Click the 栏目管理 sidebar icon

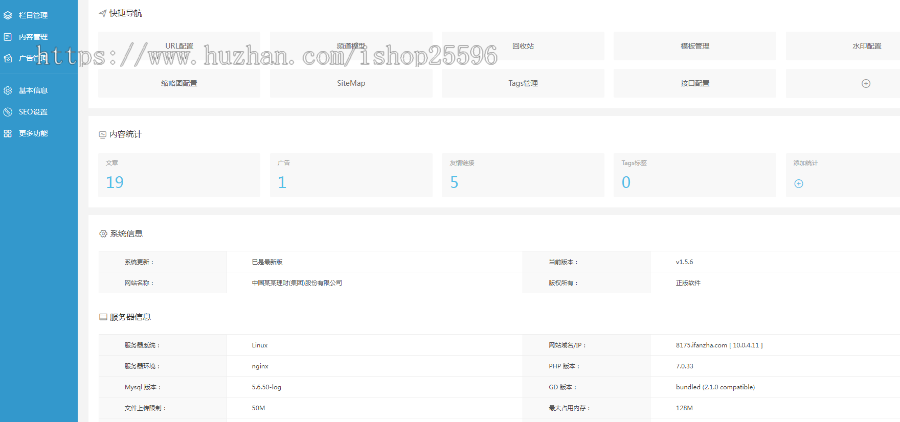point(7,16)
